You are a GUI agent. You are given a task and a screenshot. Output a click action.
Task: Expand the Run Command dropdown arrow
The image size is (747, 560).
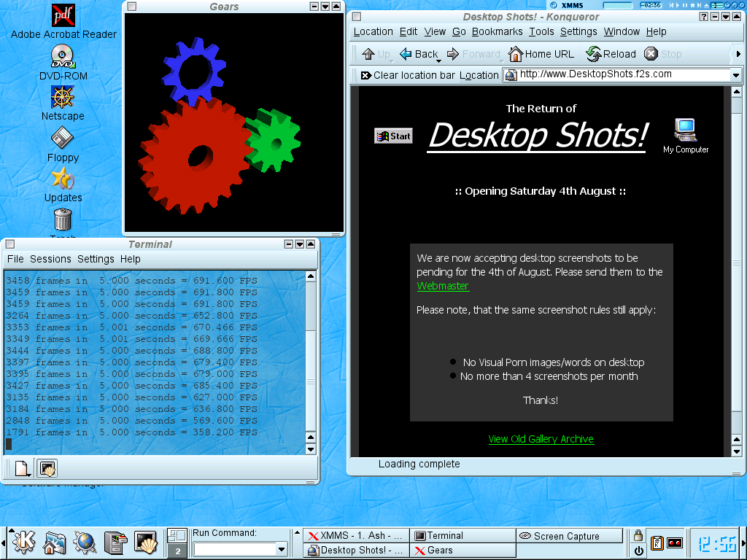(x=282, y=549)
